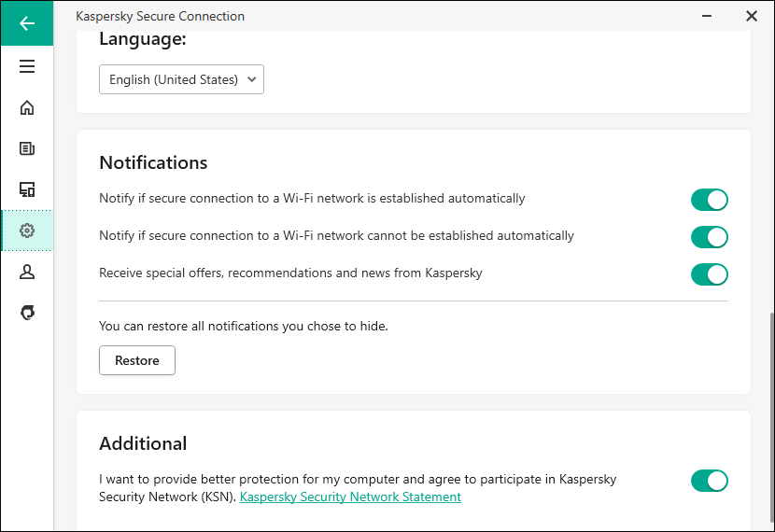Open the devices sidebar icon
Image resolution: width=775 pixels, height=532 pixels.
point(27,189)
